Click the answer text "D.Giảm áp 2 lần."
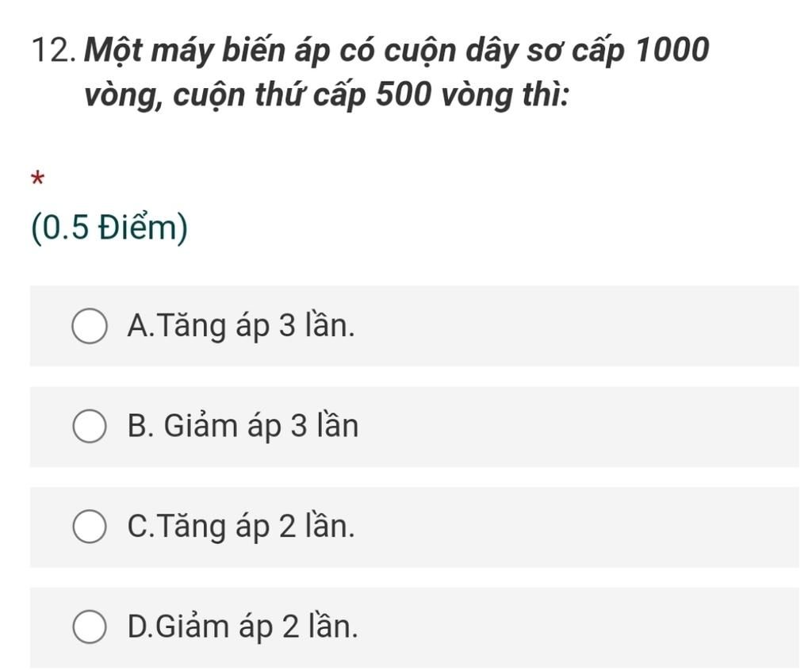Image resolution: width=812 pixels, height=671 pixels. [x=242, y=627]
